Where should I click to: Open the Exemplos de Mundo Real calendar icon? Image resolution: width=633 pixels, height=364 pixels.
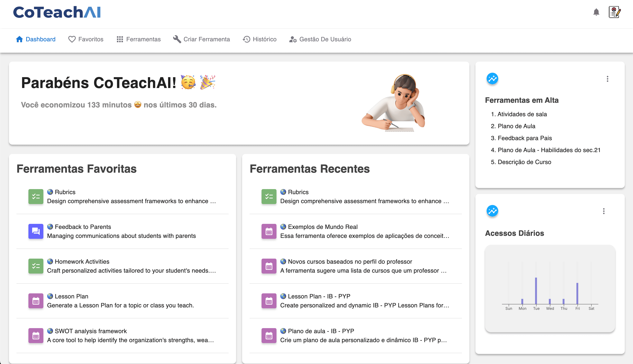pyautogui.click(x=269, y=231)
